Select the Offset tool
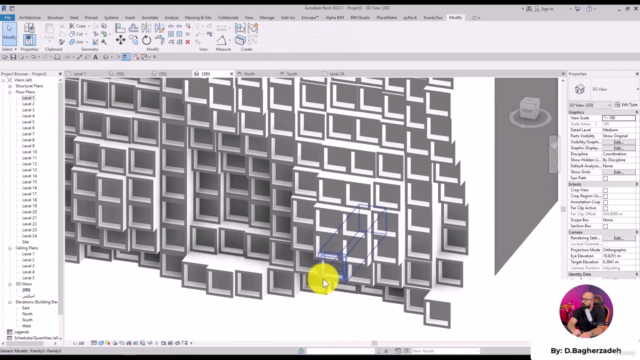The height and width of the screenshot is (360, 640). [x=133, y=28]
